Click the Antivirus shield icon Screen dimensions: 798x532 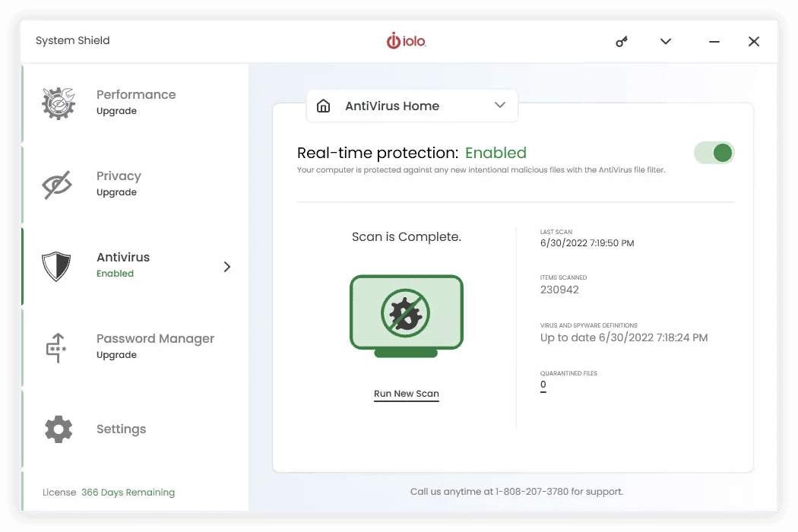56,266
